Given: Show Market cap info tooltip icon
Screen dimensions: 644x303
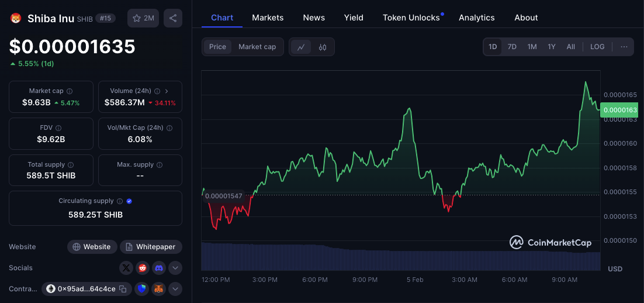Looking at the screenshot, I should point(70,91).
